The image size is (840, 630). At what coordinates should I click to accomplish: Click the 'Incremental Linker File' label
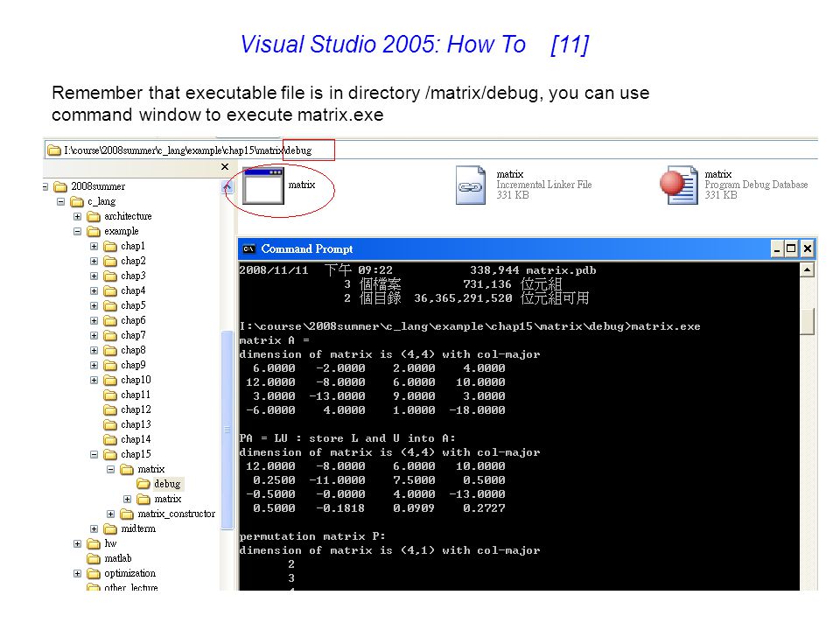pos(543,185)
